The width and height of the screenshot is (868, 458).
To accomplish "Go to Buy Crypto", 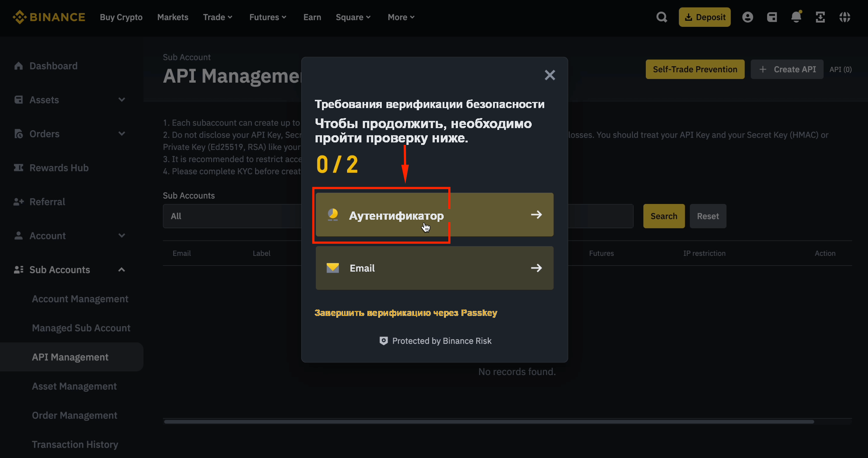I will point(121,17).
